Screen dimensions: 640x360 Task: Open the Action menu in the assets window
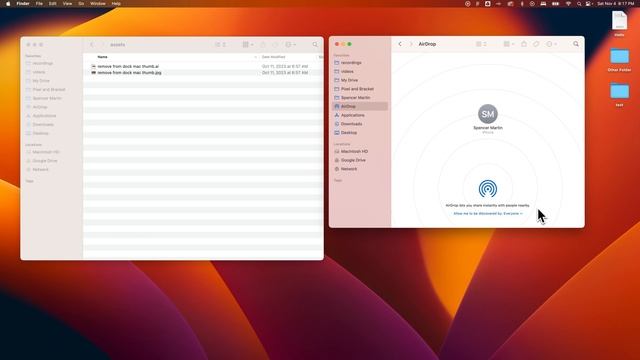pos(290,44)
